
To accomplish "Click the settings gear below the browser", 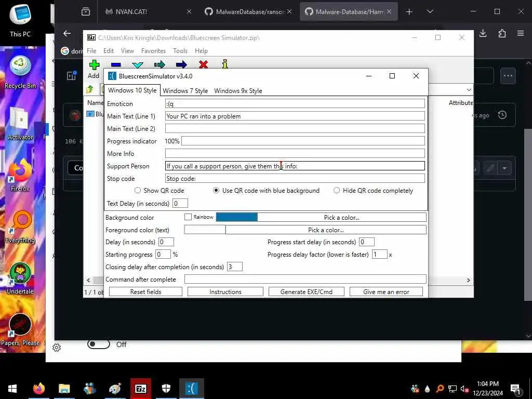I will tap(57, 348).
